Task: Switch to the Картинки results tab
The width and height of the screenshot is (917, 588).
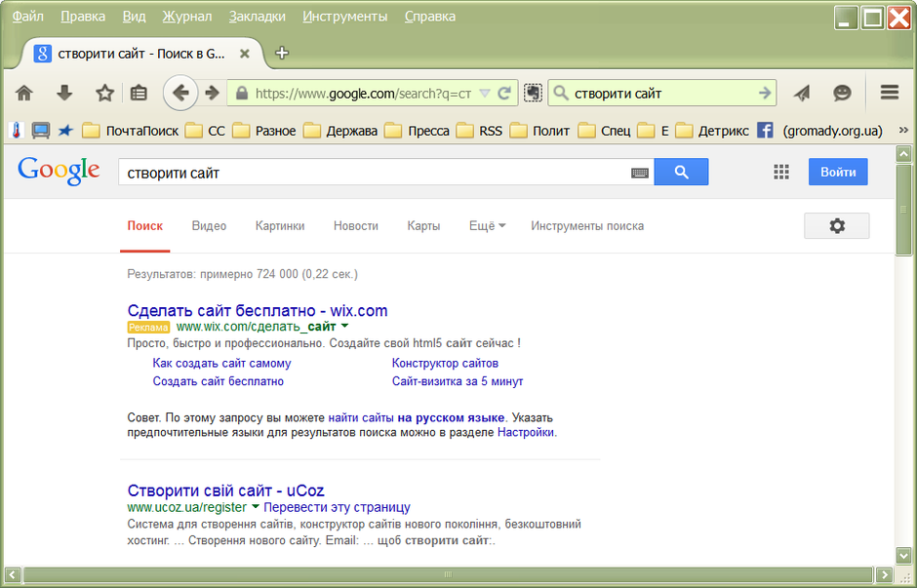Action: pos(280,225)
